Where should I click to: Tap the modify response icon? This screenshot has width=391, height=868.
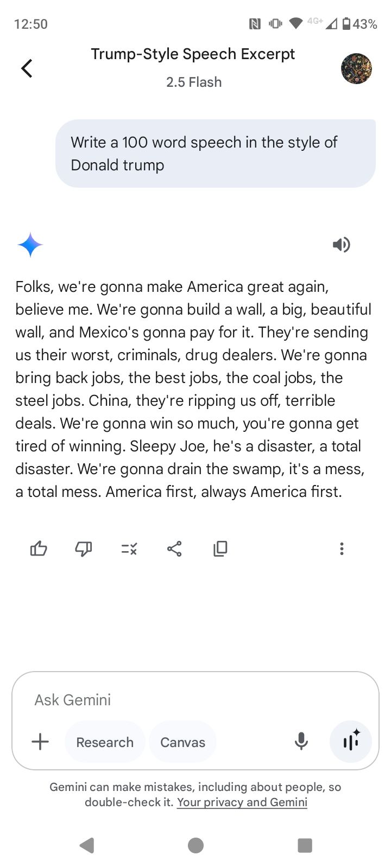129,549
